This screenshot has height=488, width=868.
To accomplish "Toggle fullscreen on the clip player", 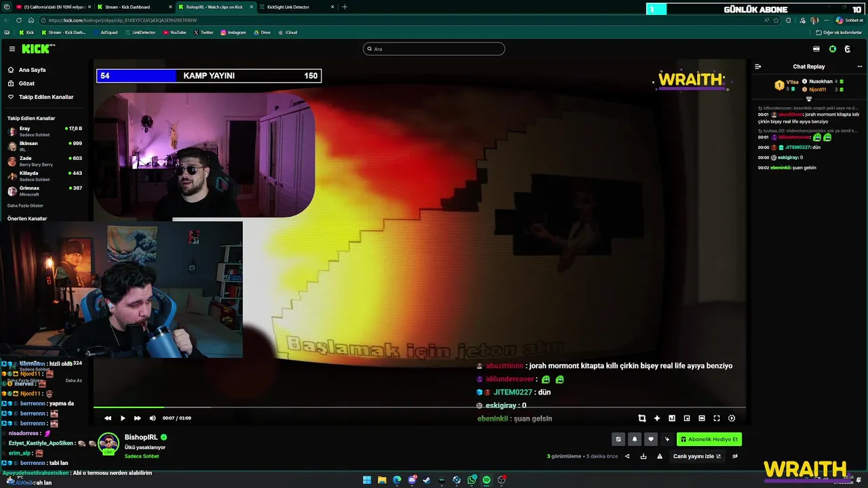I will 717,418.
